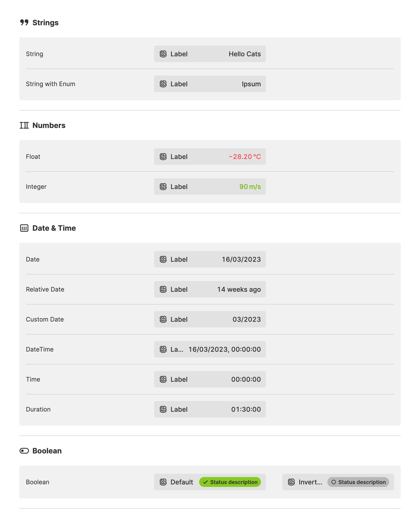Click the Default boolean tile label
420x528 pixels.
[182, 482]
